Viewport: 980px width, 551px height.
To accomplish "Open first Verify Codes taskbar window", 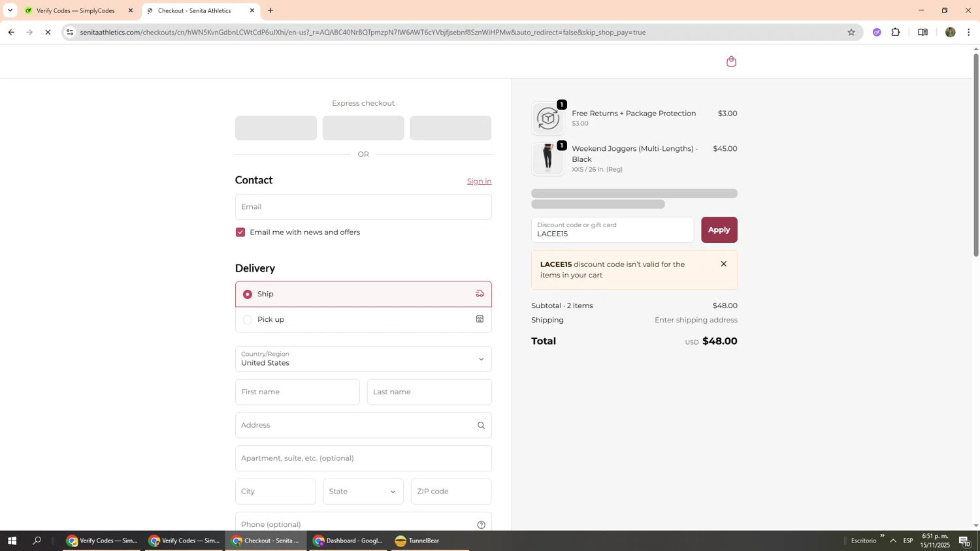I will point(101,541).
